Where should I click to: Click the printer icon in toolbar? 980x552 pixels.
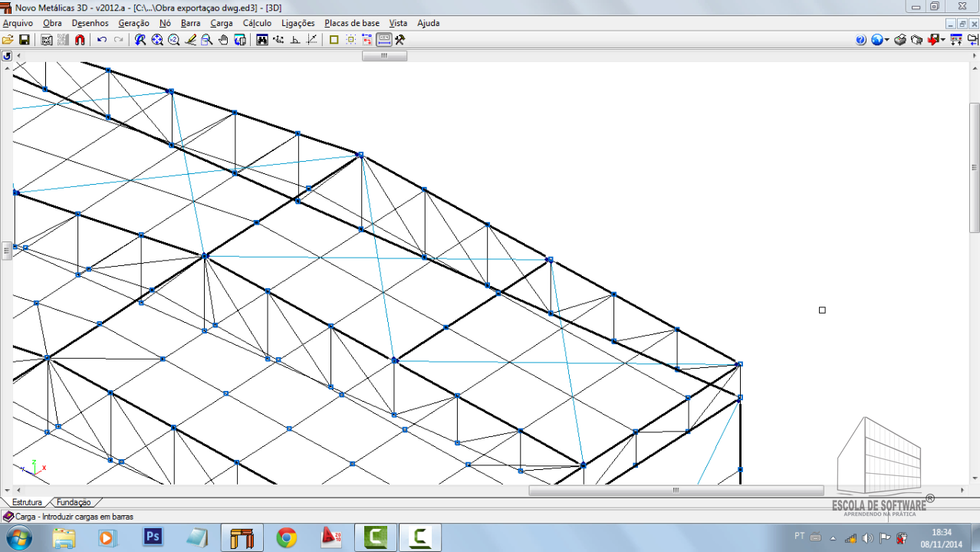[900, 40]
